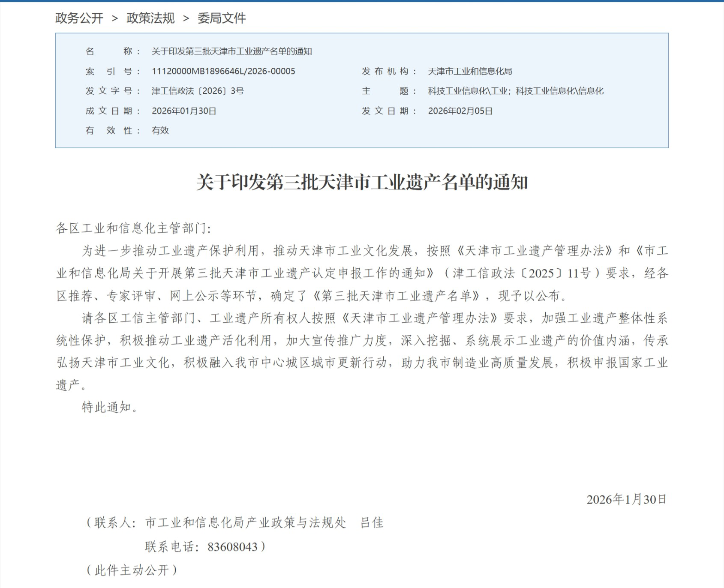Viewport: 724px width, 588px height.
Task: Go to 委局文件 in the breadcrumb
Action: click(222, 18)
